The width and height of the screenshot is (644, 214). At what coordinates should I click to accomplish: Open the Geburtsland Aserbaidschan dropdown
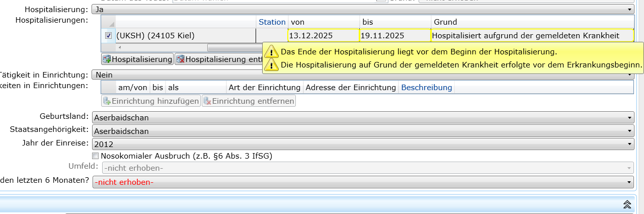click(x=362, y=118)
